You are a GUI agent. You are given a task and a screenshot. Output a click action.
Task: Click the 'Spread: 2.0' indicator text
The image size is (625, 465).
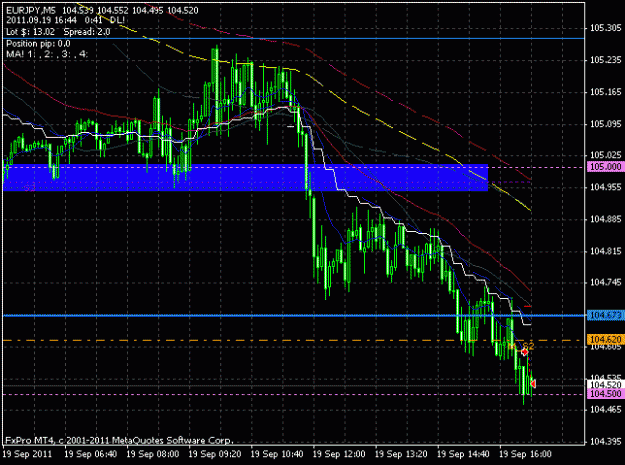(87, 32)
